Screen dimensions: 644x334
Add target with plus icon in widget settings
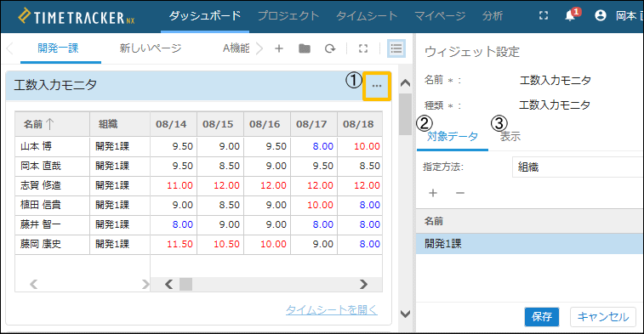(433, 193)
